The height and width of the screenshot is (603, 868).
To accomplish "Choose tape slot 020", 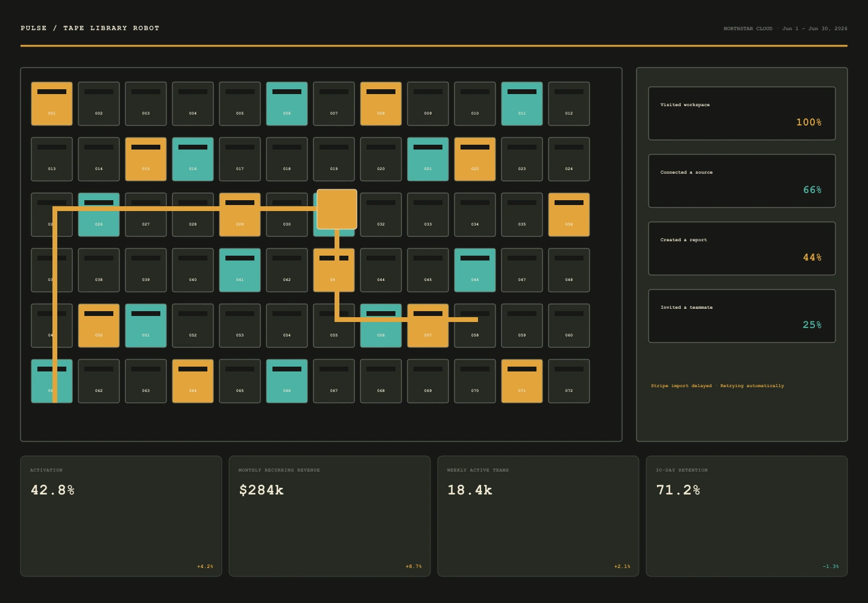I will click(x=381, y=159).
